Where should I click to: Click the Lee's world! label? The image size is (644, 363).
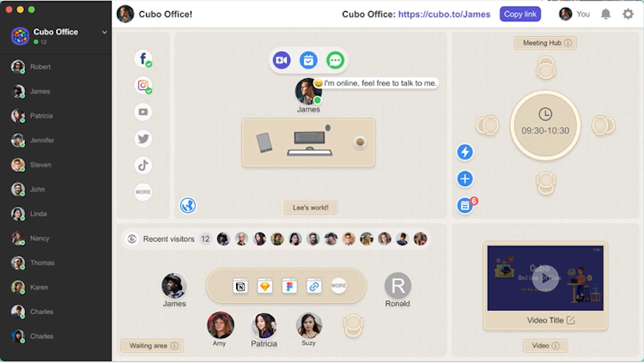point(311,208)
